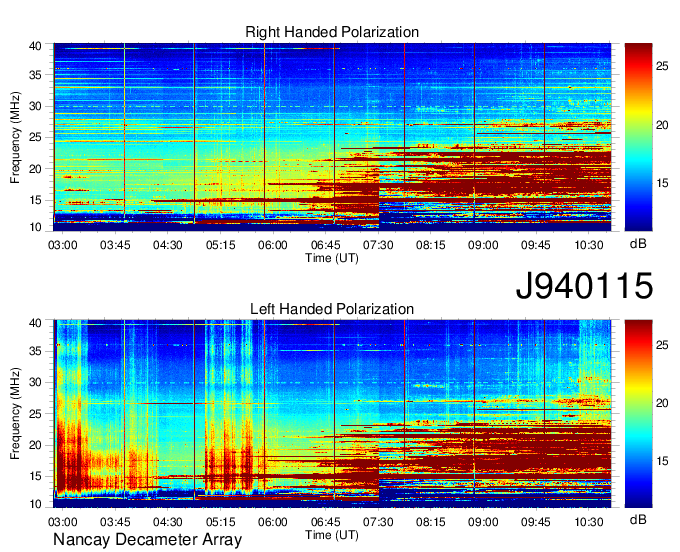Click the "35" MHz tick on Left Handed plot
Image resolution: width=680 pixels, height=552 pixels.
(35, 351)
